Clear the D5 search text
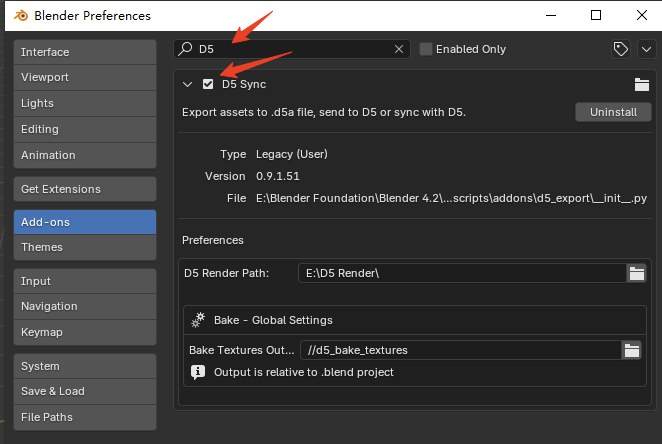 click(399, 49)
